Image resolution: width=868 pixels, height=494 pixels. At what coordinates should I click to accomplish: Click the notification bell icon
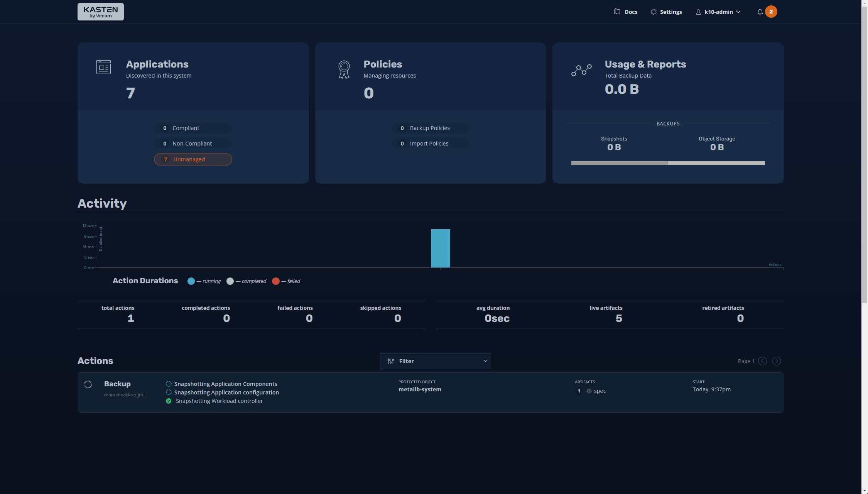[760, 12]
